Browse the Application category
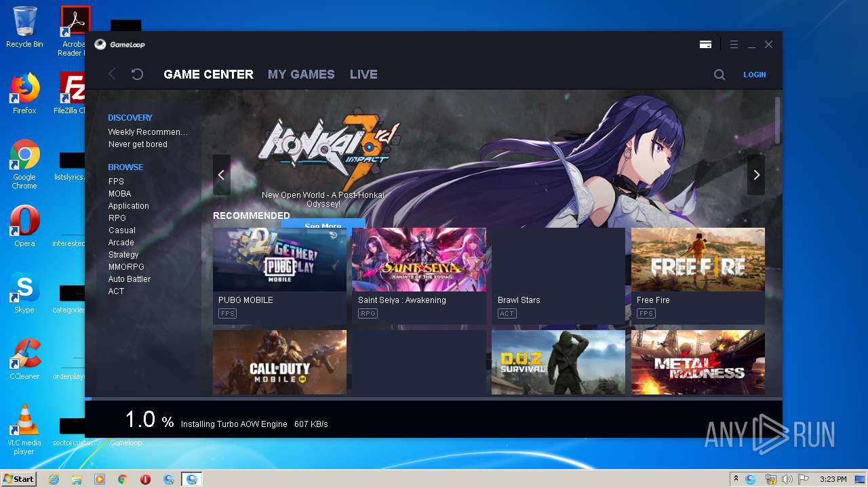This screenshot has height=488, width=868. pyautogui.click(x=128, y=206)
